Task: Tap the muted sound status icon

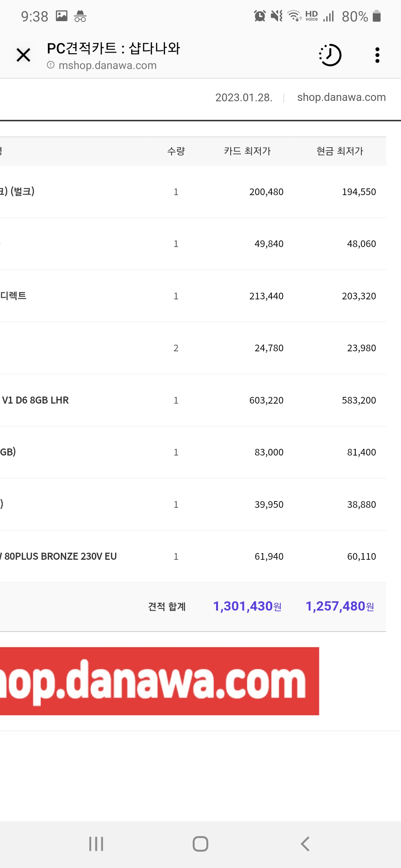Action: tap(277, 16)
